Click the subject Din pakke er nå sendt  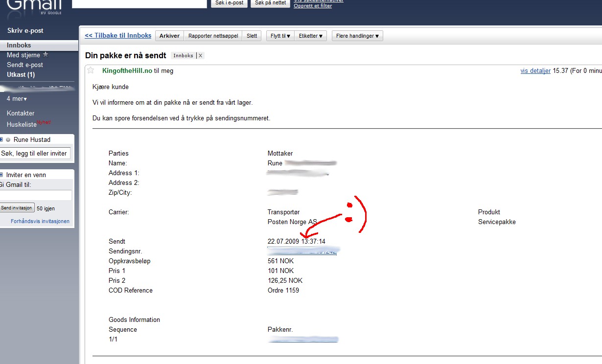126,55
